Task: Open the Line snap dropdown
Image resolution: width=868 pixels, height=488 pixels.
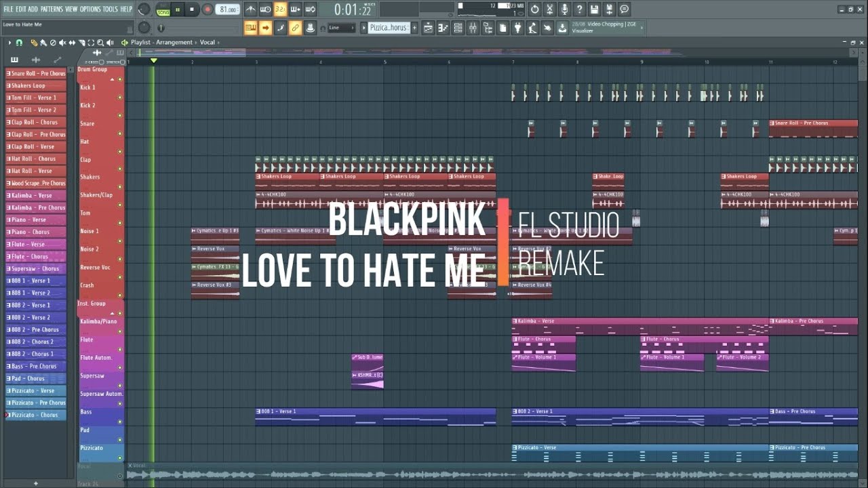Action: [x=342, y=28]
